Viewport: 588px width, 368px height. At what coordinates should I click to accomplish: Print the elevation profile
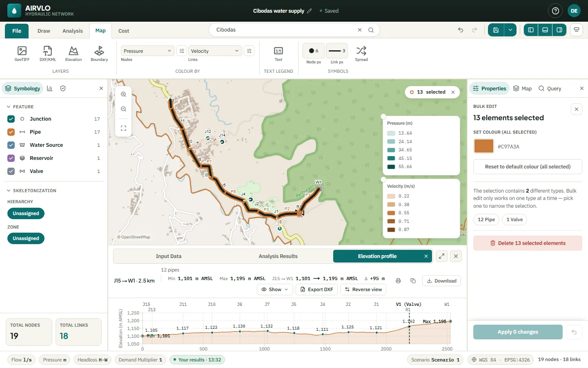click(398, 281)
